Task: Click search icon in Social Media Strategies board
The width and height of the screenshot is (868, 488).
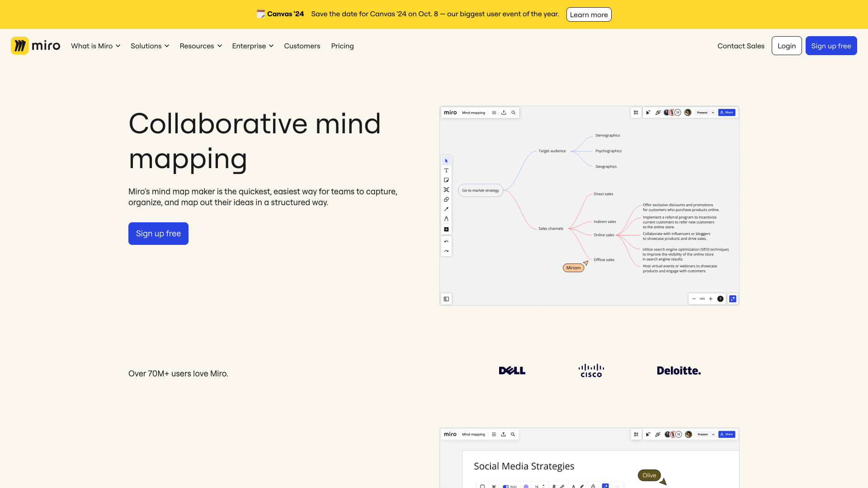Action: point(513,434)
